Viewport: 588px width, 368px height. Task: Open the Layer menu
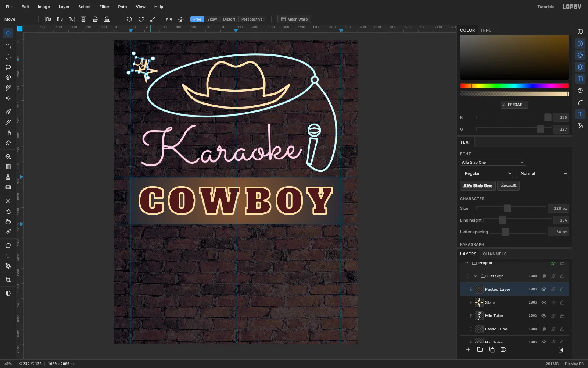click(x=64, y=7)
